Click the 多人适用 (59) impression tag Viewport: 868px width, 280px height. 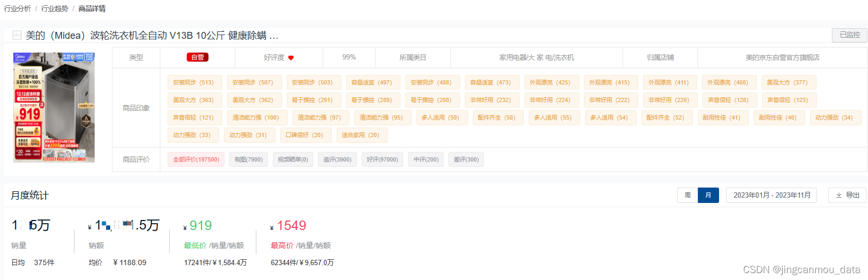click(x=441, y=117)
